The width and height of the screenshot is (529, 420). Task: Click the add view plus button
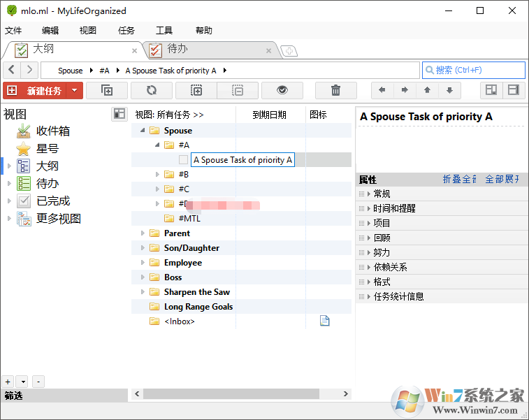(x=8, y=382)
